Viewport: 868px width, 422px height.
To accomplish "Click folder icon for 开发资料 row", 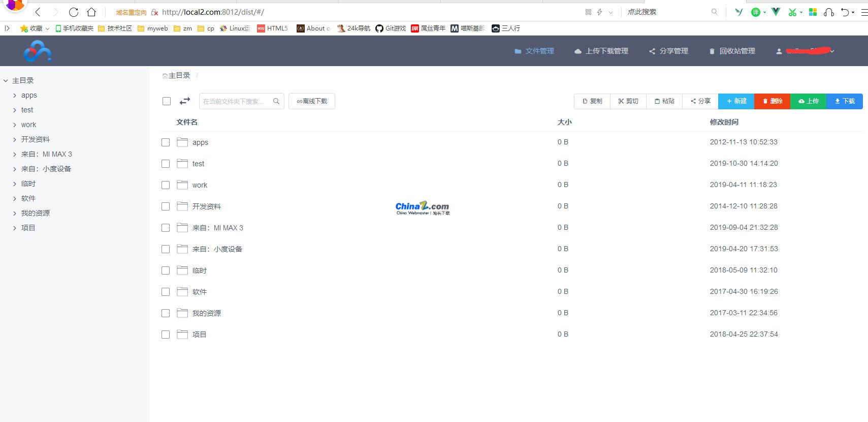I will 182,206.
